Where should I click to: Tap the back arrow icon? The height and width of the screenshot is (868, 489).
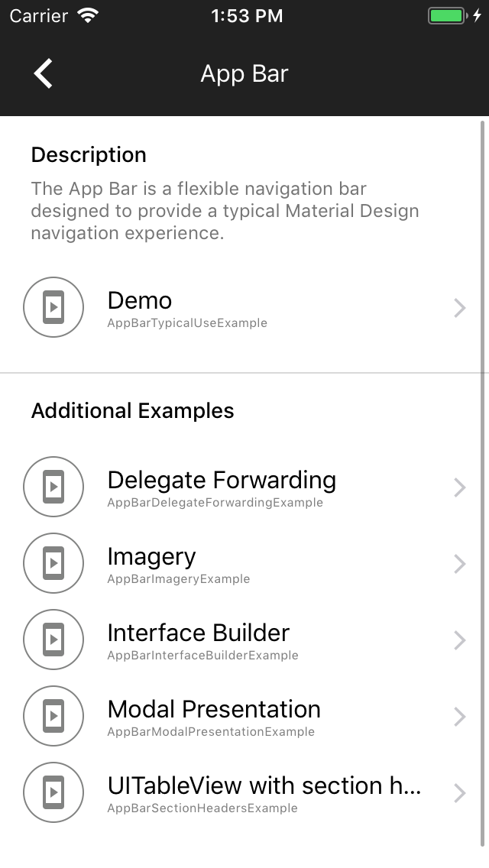[x=43, y=73]
